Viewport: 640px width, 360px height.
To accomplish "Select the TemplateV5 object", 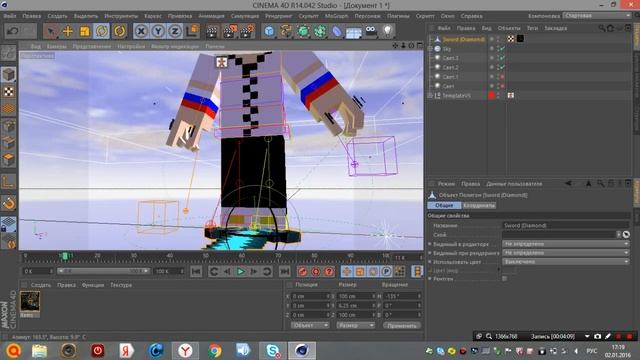I will point(457,96).
